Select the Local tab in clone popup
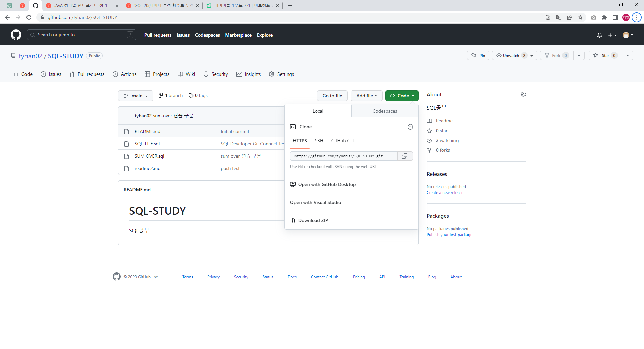Image resolution: width=644 pixels, height=349 pixels. pos(318,111)
